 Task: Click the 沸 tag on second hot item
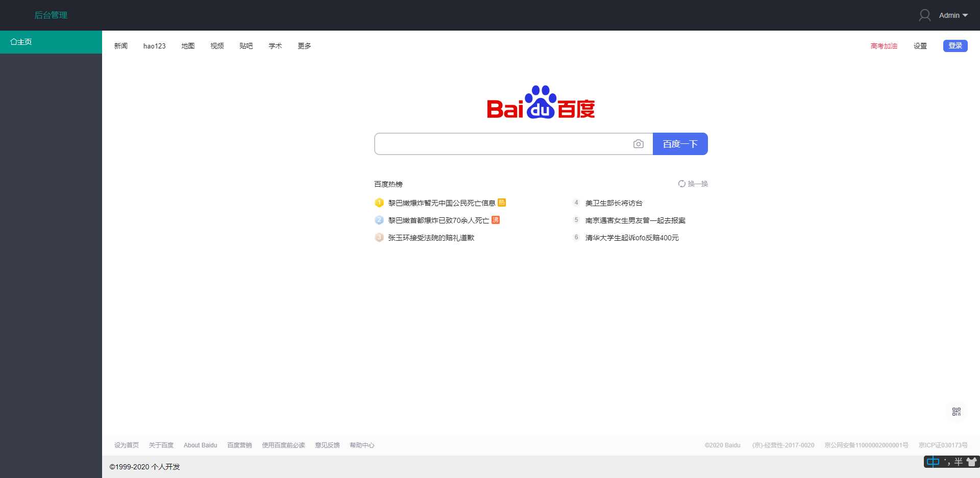click(x=496, y=220)
